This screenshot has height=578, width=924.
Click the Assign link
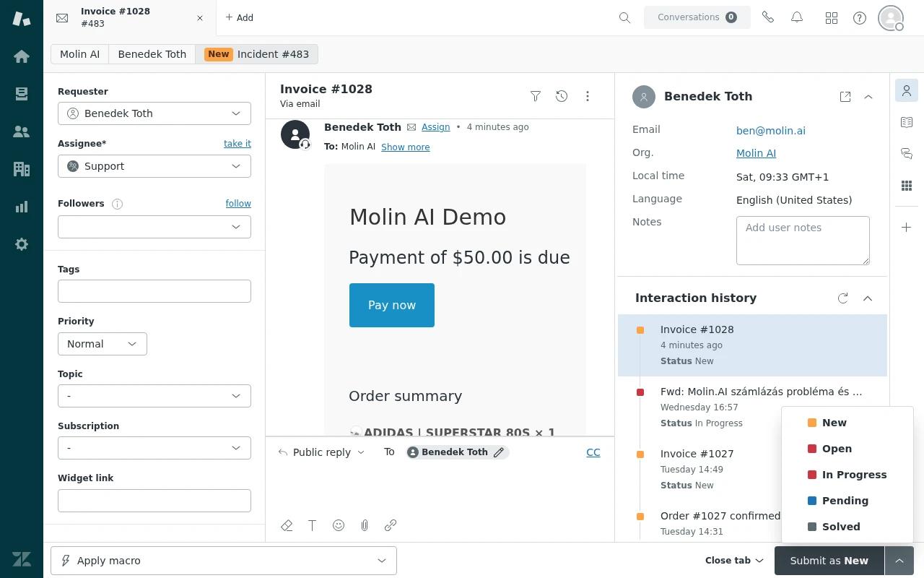coord(435,127)
